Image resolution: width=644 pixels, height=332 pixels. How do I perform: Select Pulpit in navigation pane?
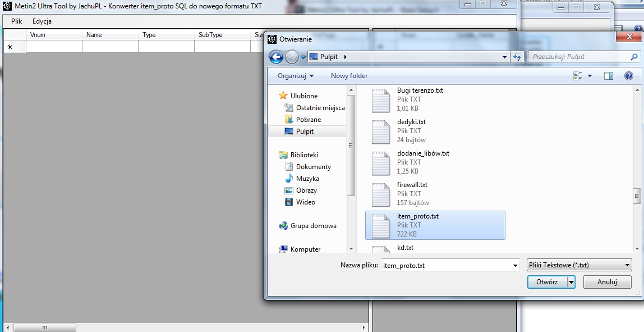[x=305, y=131]
